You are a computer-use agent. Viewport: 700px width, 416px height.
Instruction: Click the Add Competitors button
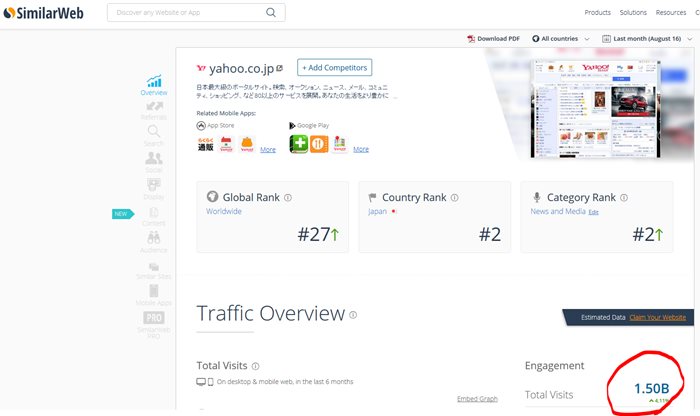click(x=334, y=67)
